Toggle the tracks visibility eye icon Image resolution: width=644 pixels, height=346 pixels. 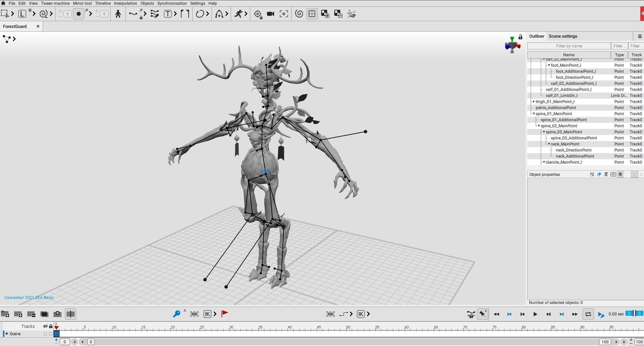click(x=45, y=326)
